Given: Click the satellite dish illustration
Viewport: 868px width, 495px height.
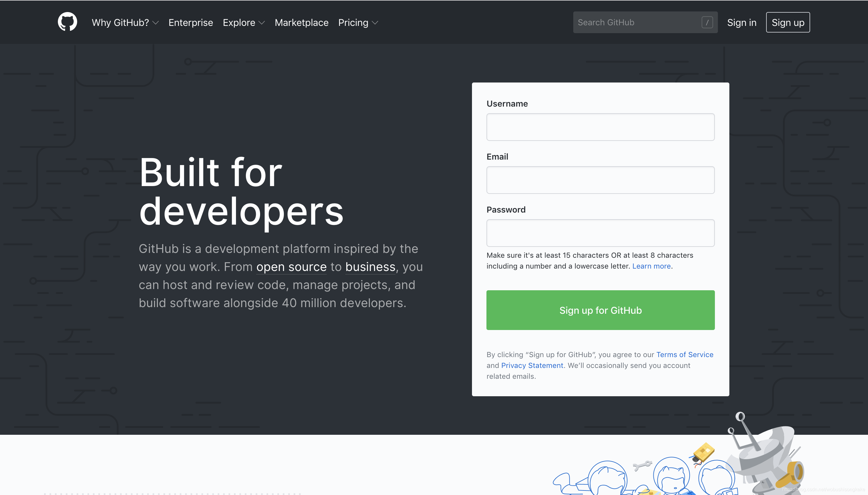Looking at the screenshot, I should (767, 456).
